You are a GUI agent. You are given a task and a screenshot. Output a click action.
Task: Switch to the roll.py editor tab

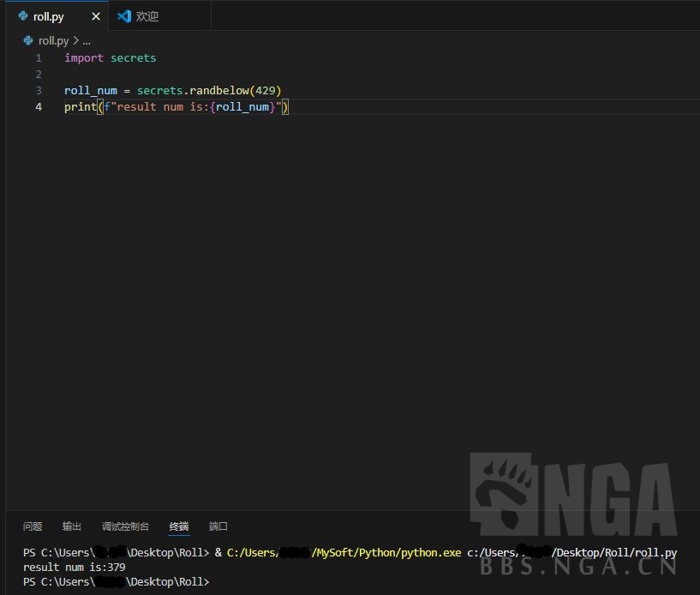[x=57, y=16]
